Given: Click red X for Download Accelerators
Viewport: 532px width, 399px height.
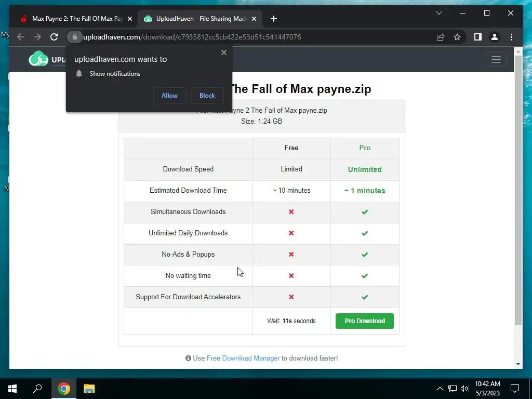Looking at the screenshot, I should click(x=291, y=297).
